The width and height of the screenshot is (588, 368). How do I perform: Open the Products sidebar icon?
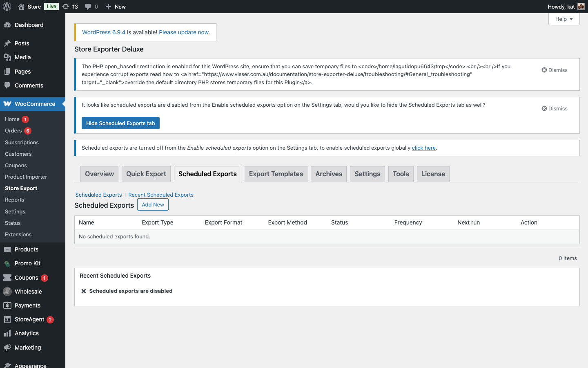(x=8, y=249)
